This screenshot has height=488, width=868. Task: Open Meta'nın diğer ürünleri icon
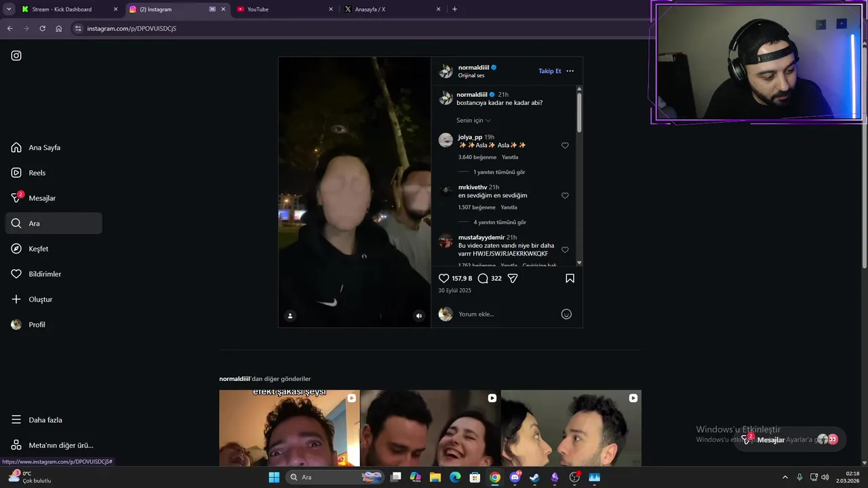[16, 445]
